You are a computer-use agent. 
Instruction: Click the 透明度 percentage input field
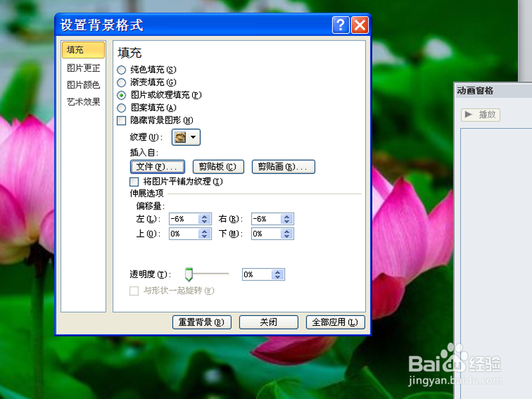[x=257, y=275]
